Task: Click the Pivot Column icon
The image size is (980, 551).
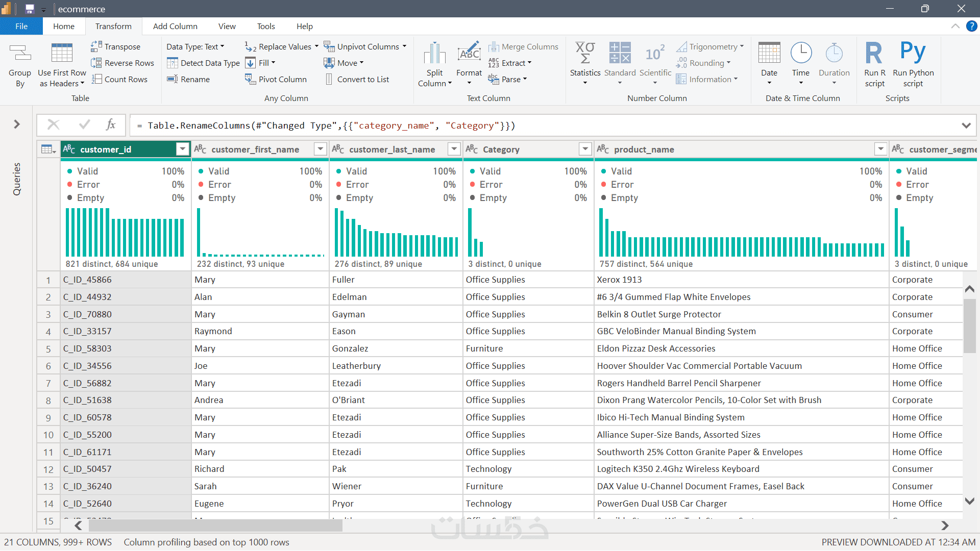Action: (250, 79)
